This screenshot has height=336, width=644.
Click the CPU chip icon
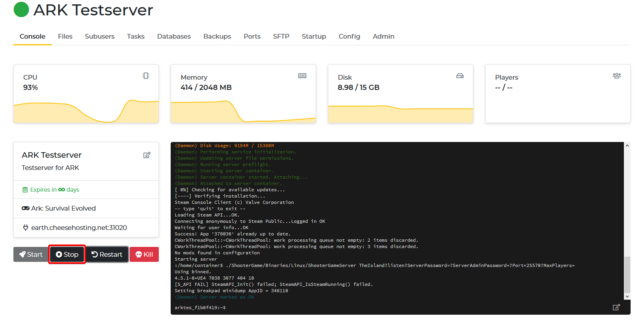coord(146,76)
